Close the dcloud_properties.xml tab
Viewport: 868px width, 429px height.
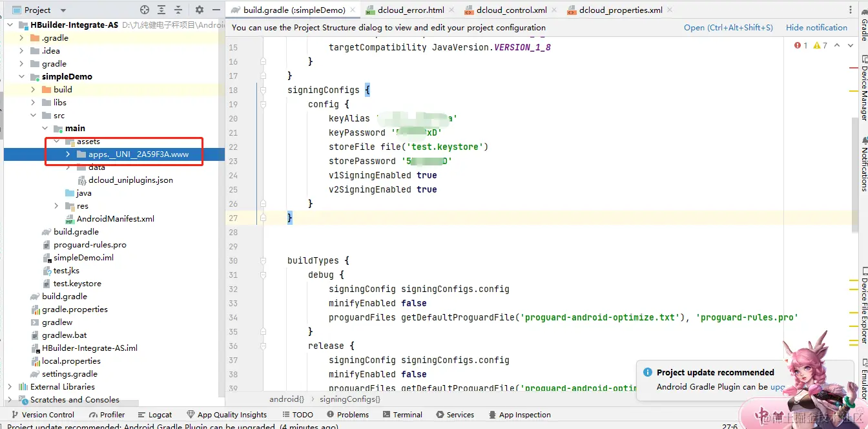click(670, 10)
